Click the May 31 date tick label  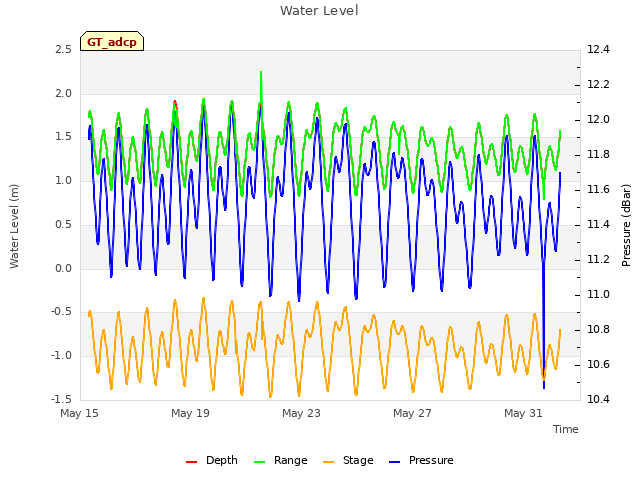(523, 413)
